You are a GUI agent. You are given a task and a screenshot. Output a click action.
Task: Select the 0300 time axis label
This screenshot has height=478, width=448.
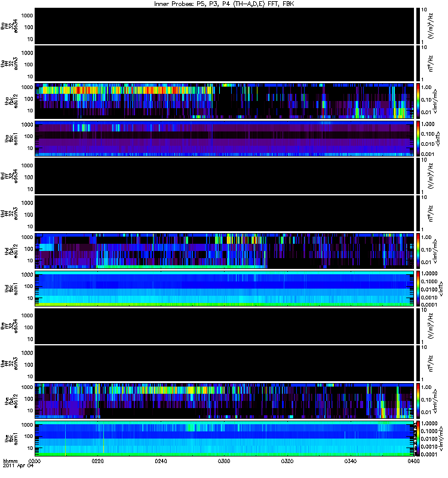[224, 461]
